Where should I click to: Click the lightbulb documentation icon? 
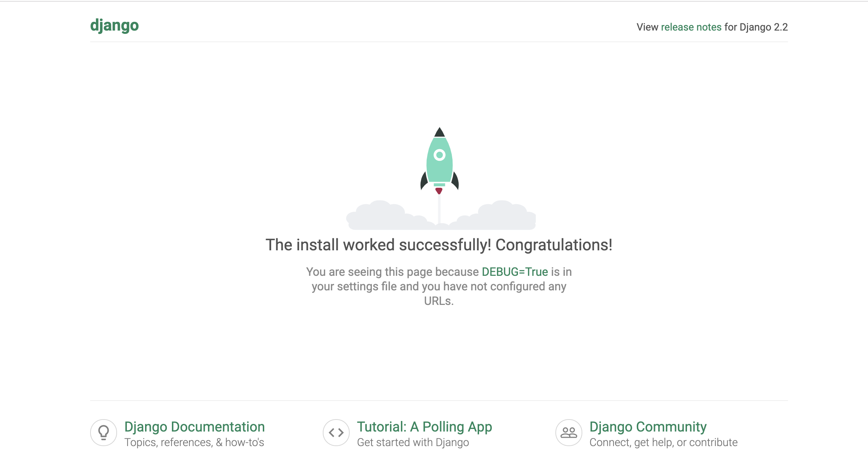[104, 432]
